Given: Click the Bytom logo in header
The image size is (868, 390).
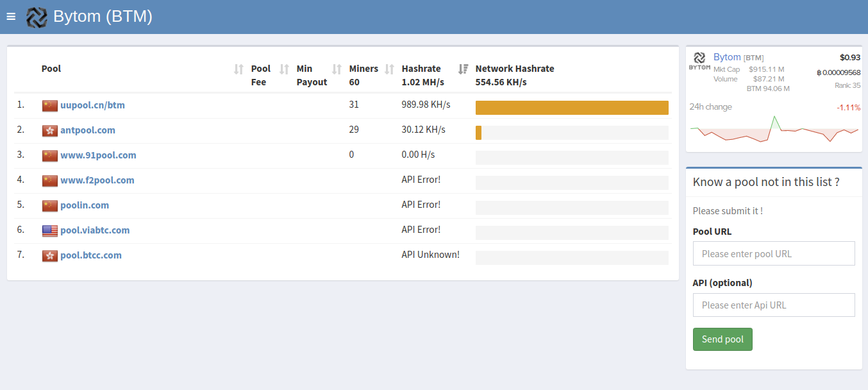Looking at the screenshot, I should [37, 17].
